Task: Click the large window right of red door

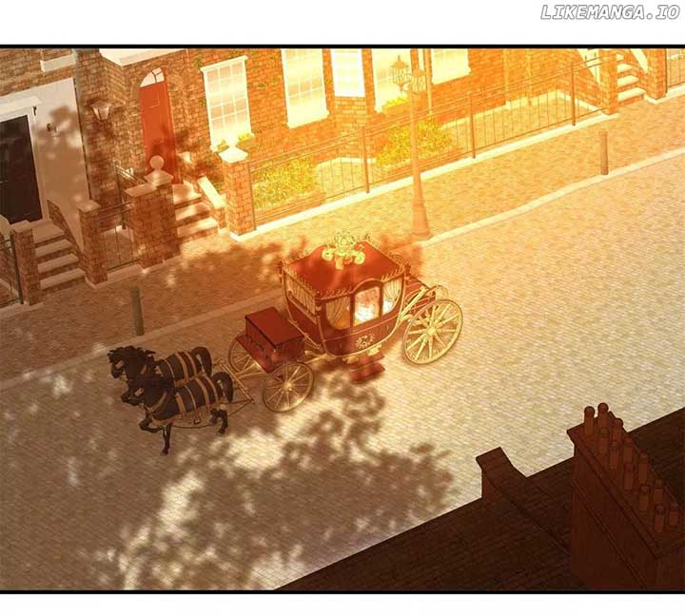Action: point(226,100)
